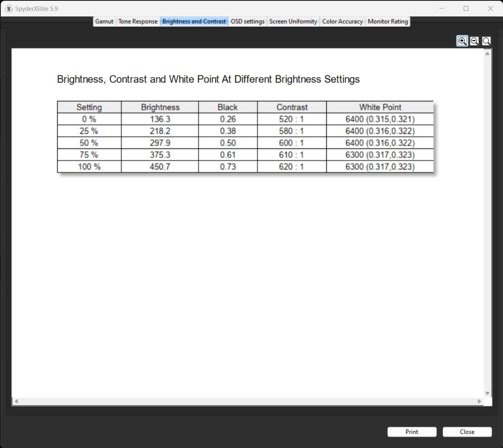Viewport: 503px width, 448px height.
Task: Go to the Screen Uniformity tab
Action: 293,21
